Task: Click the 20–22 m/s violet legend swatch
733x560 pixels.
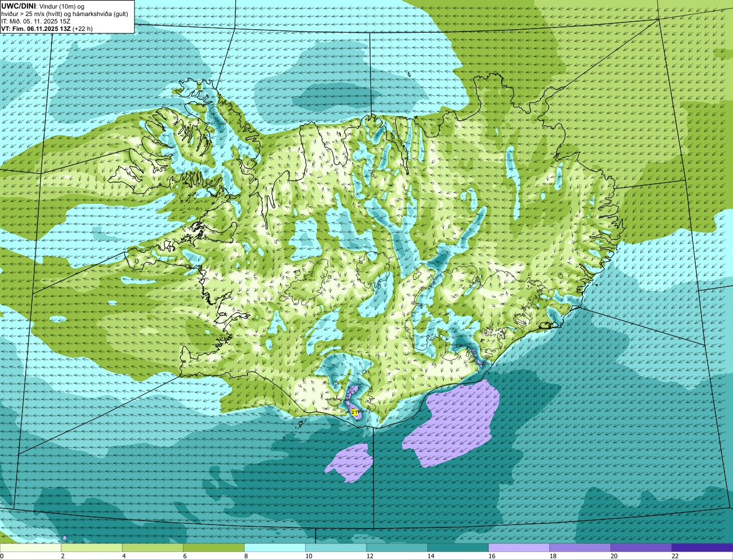Action: [641, 547]
